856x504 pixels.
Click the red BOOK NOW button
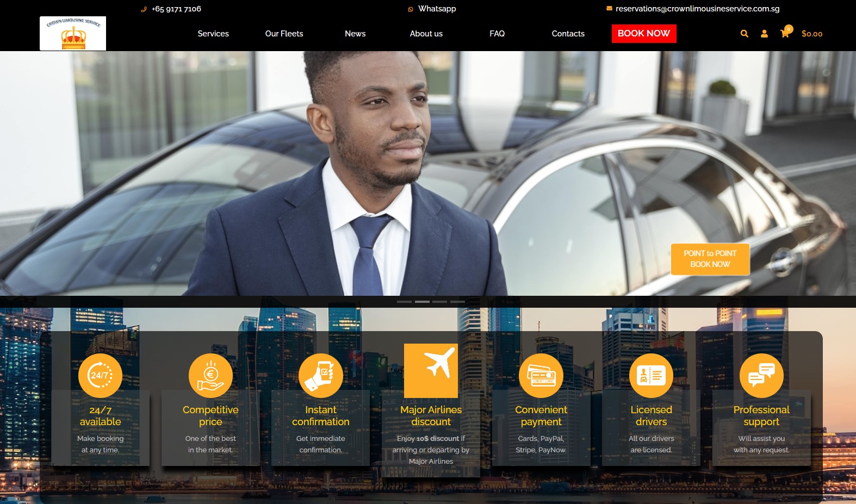pyautogui.click(x=644, y=34)
